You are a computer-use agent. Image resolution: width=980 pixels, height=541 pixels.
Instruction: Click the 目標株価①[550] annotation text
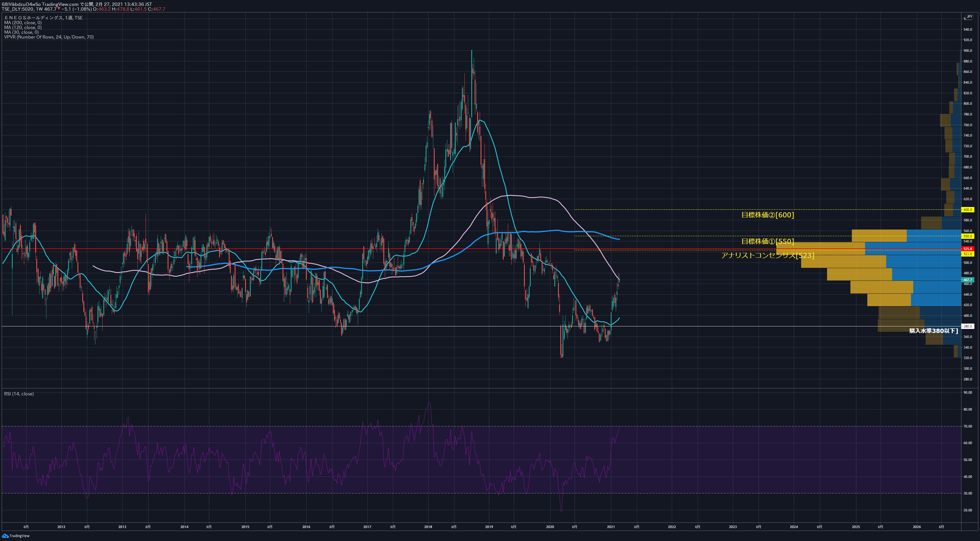pyautogui.click(x=767, y=242)
